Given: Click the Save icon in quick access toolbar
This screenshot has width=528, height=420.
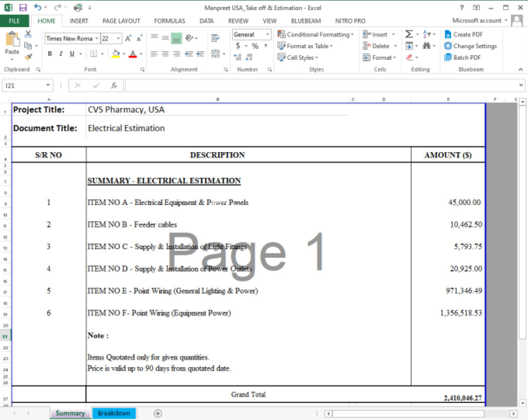Looking at the screenshot, I should coord(23,7).
